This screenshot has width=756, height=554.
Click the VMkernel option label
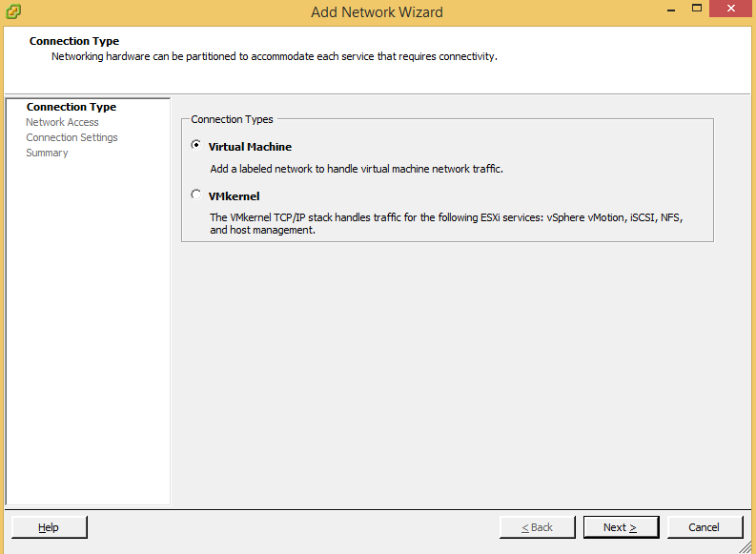pyautogui.click(x=234, y=196)
